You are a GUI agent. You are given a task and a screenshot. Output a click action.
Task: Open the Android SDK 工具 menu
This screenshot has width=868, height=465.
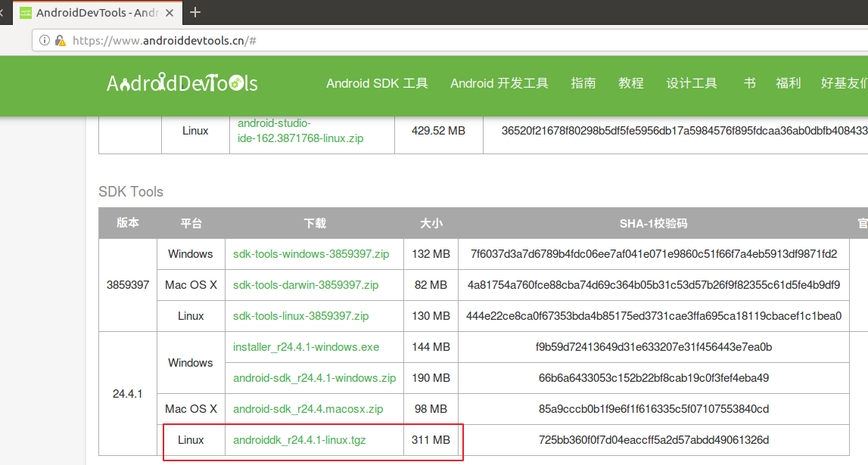[x=377, y=83]
